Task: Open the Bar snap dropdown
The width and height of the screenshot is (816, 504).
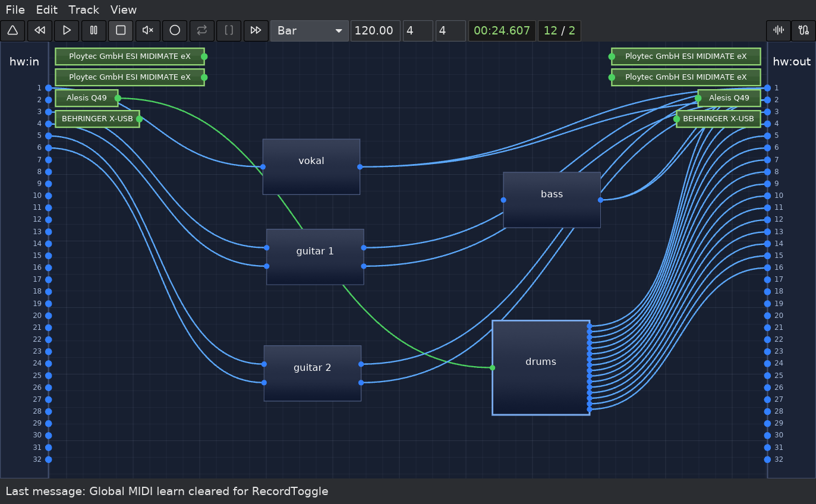Action: [308, 30]
